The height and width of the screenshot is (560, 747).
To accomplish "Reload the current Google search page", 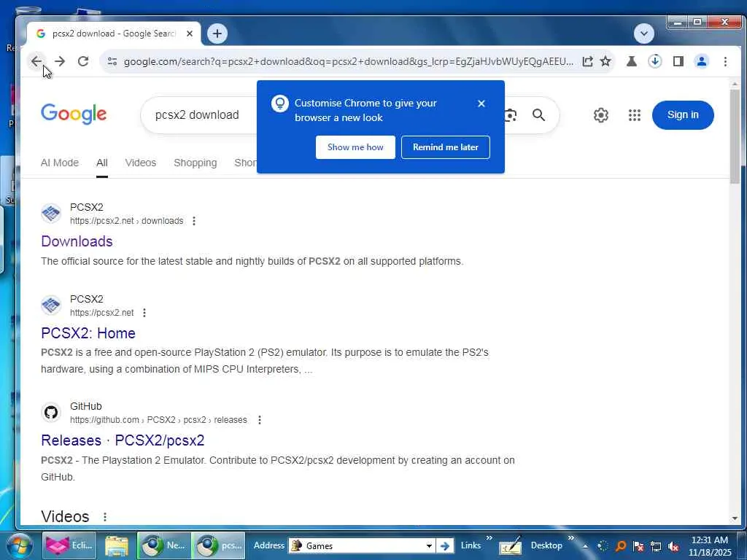I will coord(83,61).
